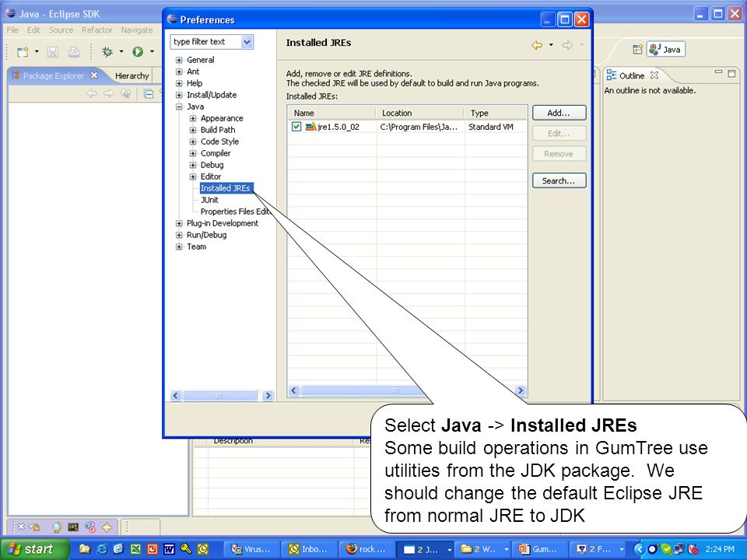Open the Edit menu in Eclipse
747x560 pixels.
pos(33,30)
